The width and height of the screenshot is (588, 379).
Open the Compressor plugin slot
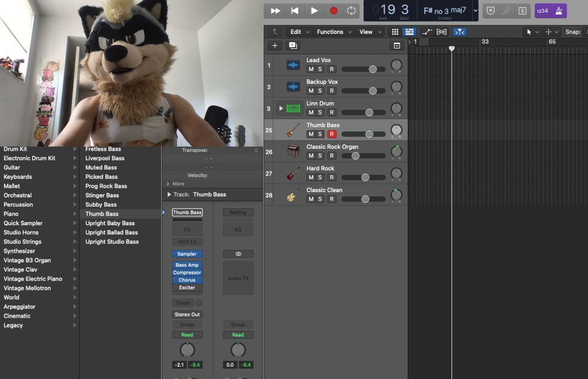[187, 273]
